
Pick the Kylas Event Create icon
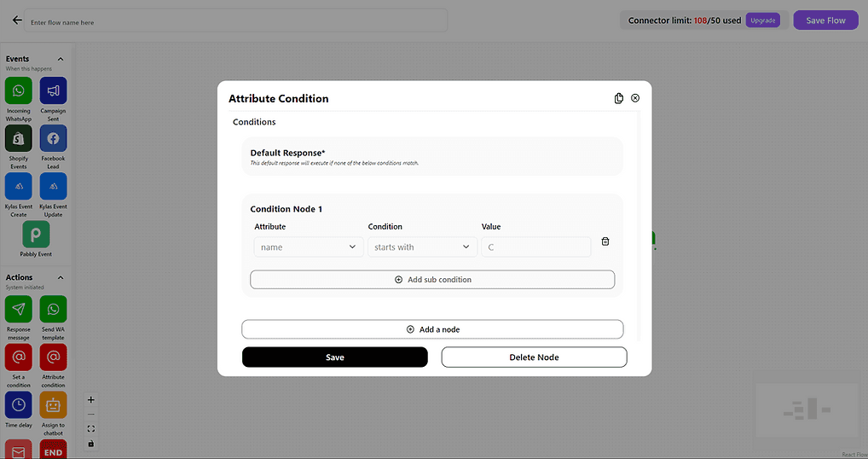click(x=18, y=187)
